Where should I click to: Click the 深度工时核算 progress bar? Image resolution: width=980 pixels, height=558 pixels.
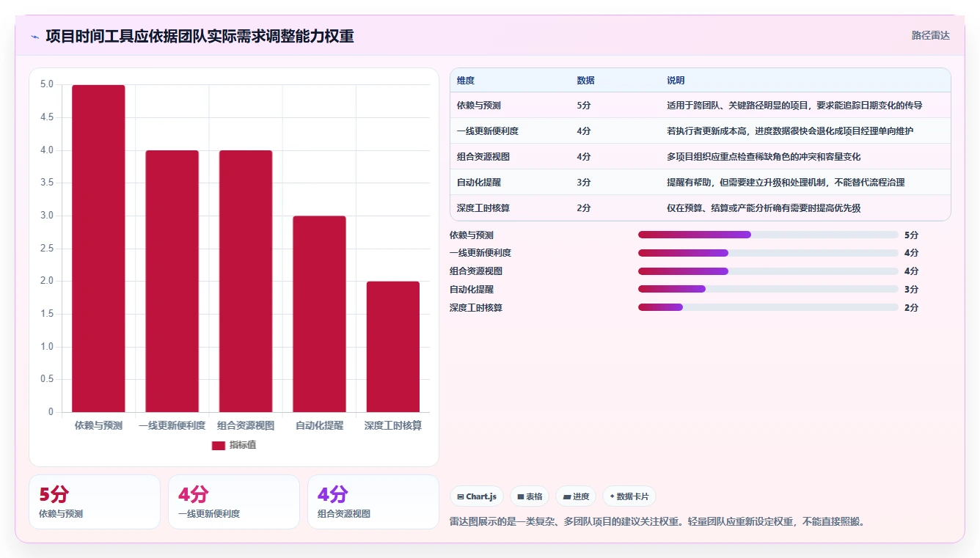tap(768, 307)
